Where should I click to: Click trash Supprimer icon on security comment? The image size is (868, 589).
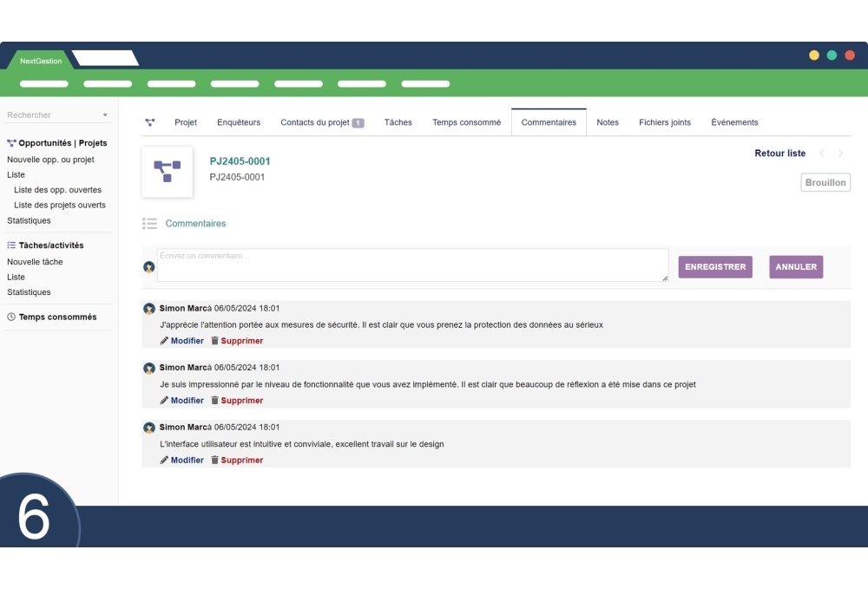[215, 341]
